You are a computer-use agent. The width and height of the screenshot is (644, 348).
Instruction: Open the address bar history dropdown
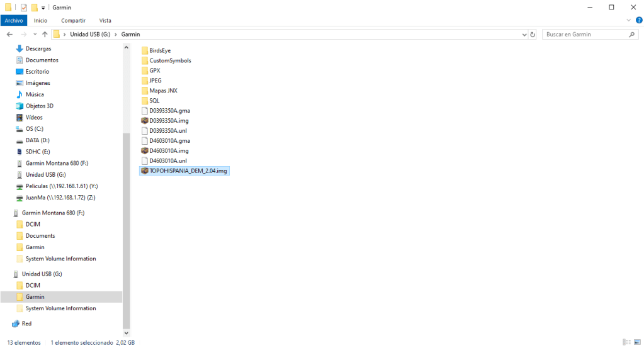[x=523, y=35]
